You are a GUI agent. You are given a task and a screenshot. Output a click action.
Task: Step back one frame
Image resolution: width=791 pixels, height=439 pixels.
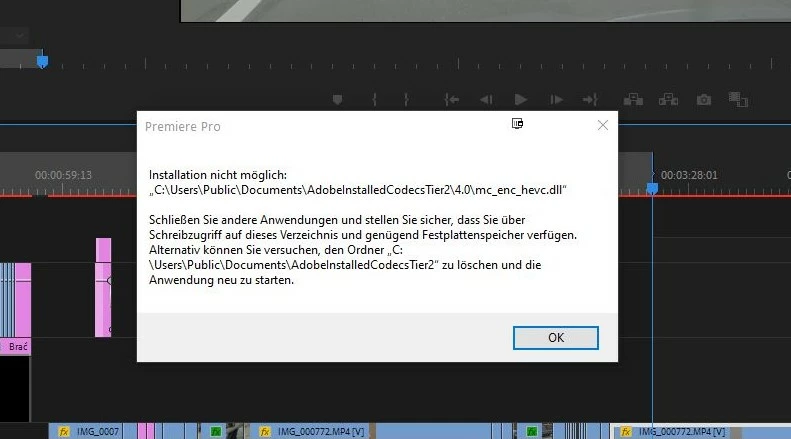click(x=486, y=100)
